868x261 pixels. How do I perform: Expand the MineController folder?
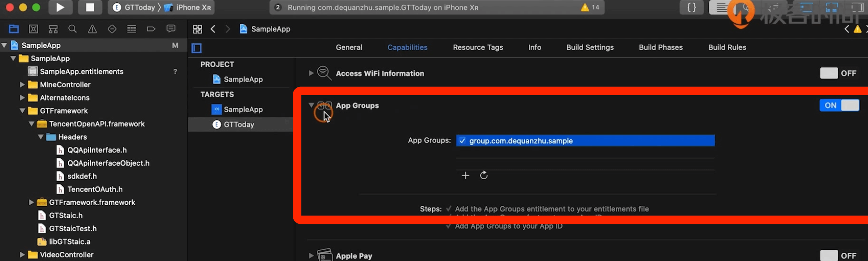pos(22,85)
